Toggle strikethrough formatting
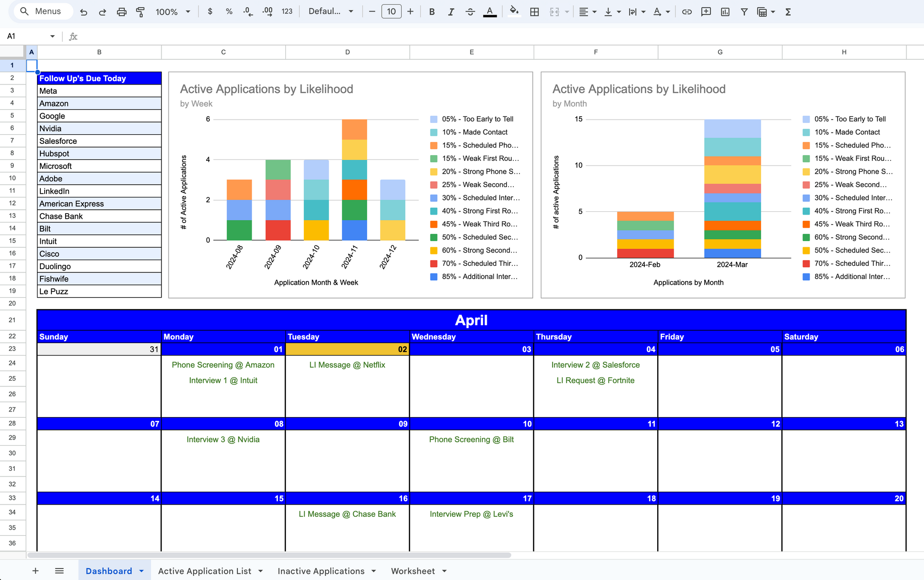This screenshot has width=924, height=580. (470, 12)
